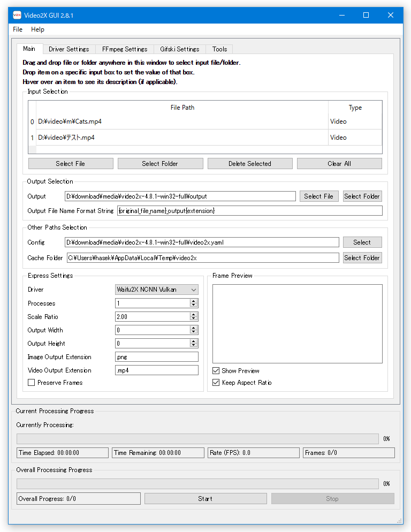Image resolution: width=411 pixels, height=532 pixels.
Task: Click the Video2X app icon in title bar
Action: pos(17,16)
